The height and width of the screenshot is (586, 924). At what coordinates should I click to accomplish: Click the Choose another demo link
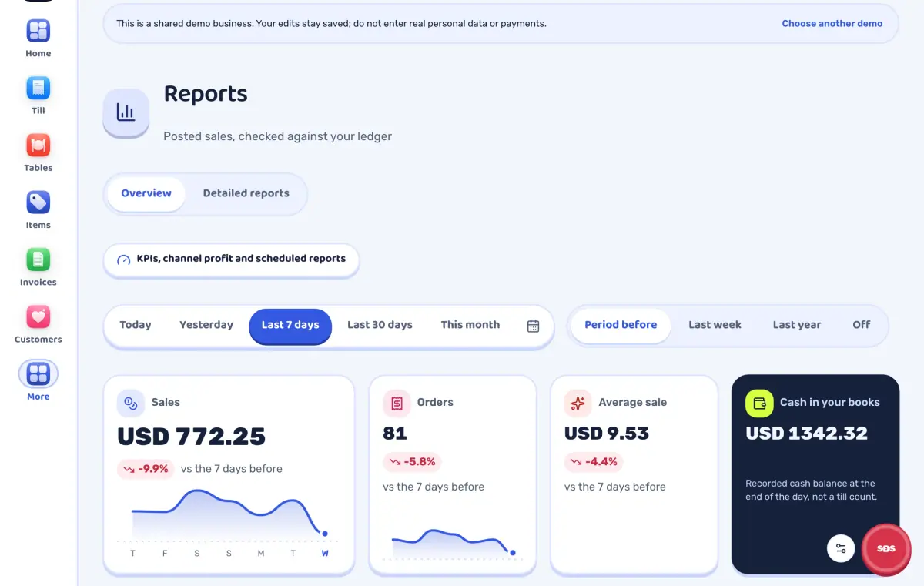(832, 24)
